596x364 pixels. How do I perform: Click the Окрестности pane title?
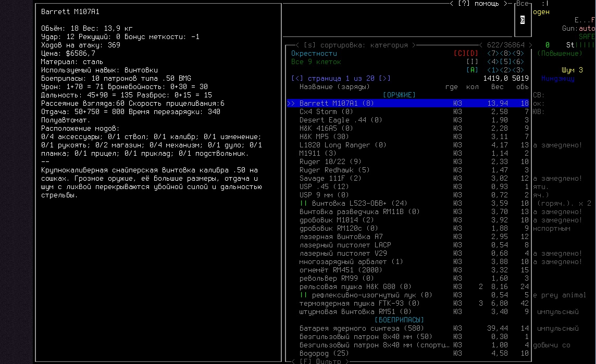pos(314,54)
